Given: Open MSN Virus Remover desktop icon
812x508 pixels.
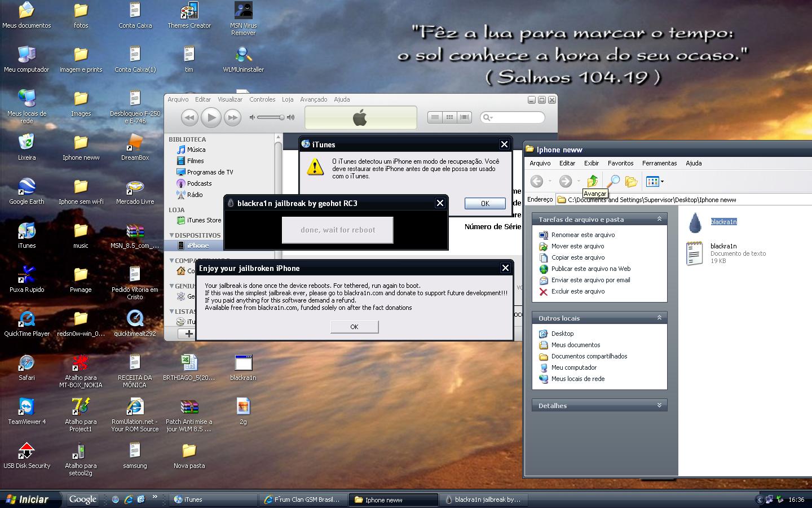Looking at the screenshot, I should click(x=243, y=18).
